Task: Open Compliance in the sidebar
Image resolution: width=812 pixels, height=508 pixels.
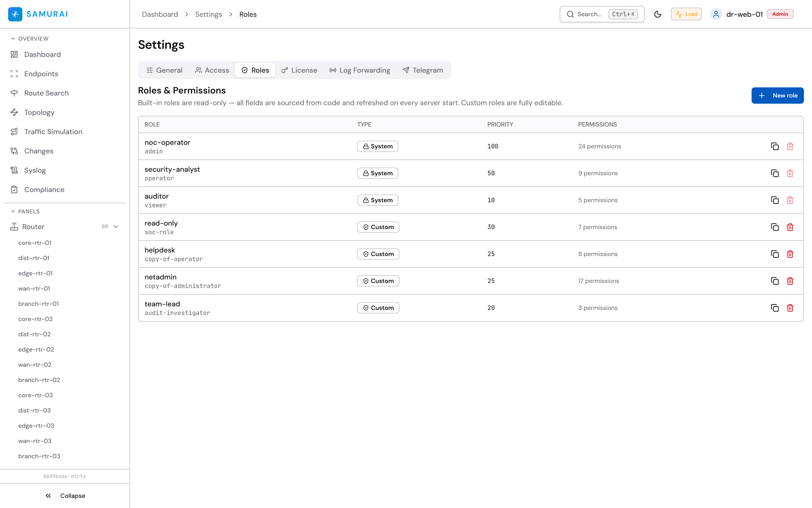Action: click(x=44, y=189)
